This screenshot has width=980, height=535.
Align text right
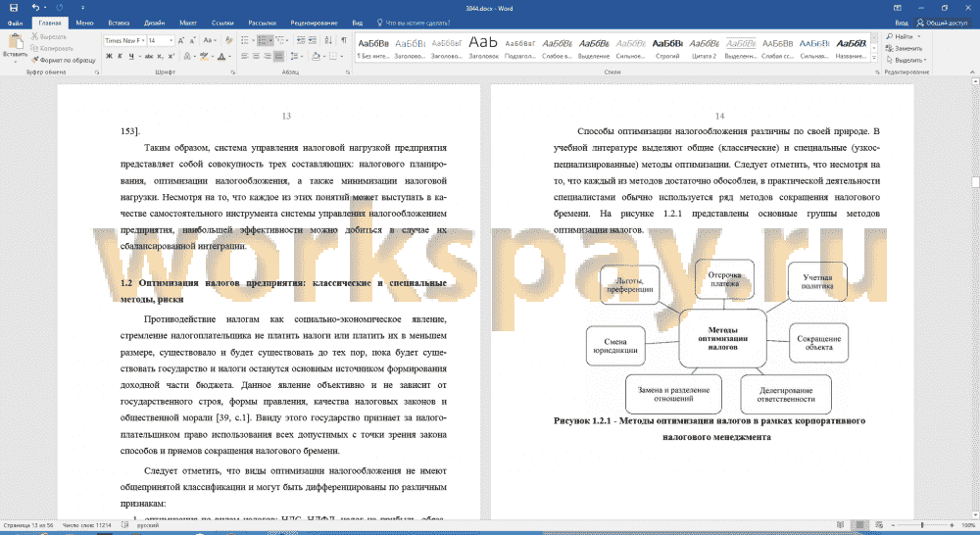coord(267,56)
